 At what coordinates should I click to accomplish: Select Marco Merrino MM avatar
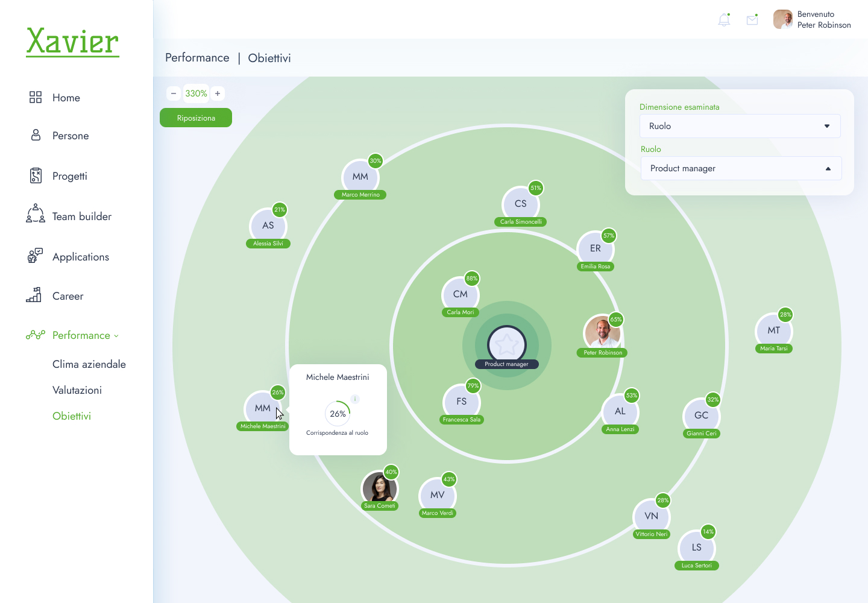360,177
